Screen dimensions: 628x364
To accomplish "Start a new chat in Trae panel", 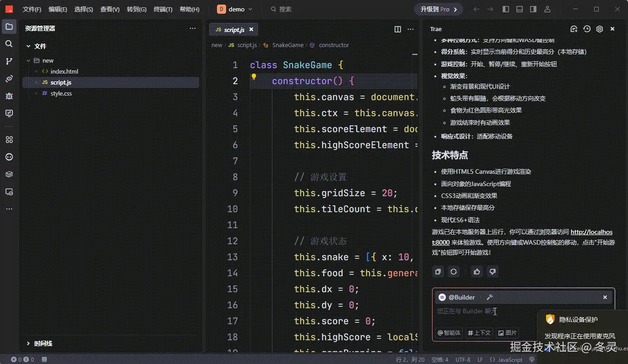I will pos(574,29).
